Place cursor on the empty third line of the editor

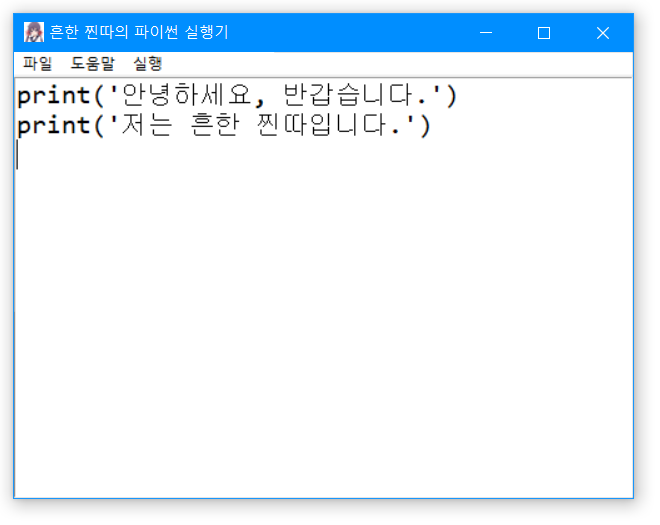coord(324,155)
